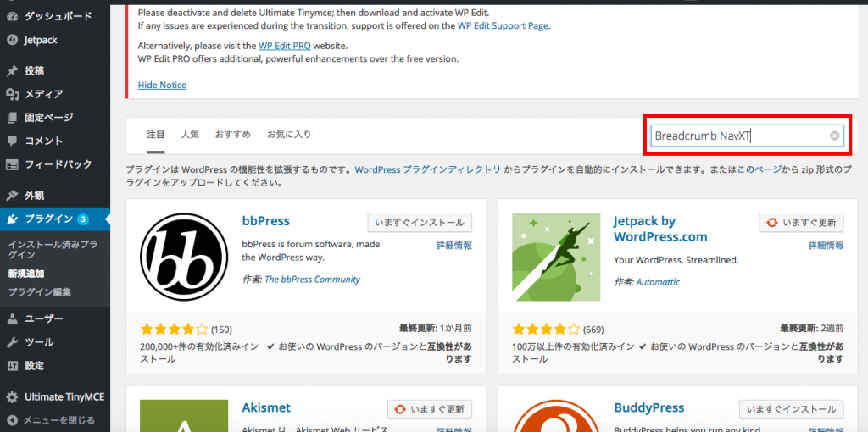Click Jetpack star rating
868x432 pixels.
point(547,330)
